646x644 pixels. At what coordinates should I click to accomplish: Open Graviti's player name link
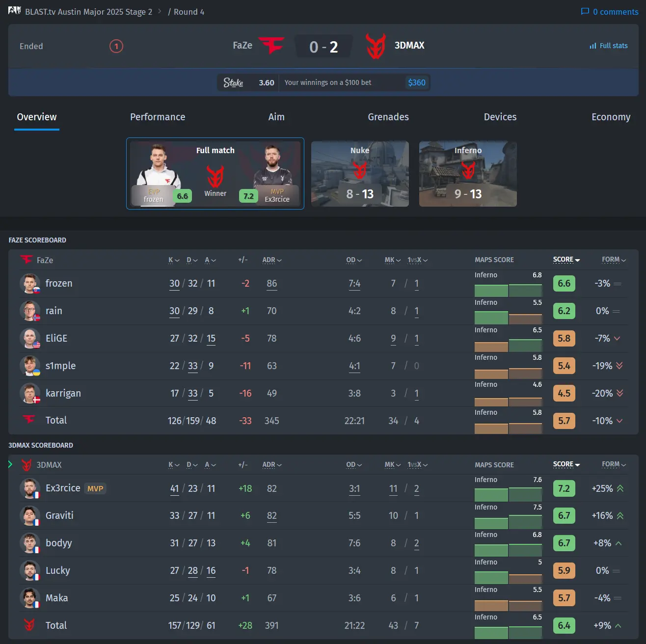59,515
